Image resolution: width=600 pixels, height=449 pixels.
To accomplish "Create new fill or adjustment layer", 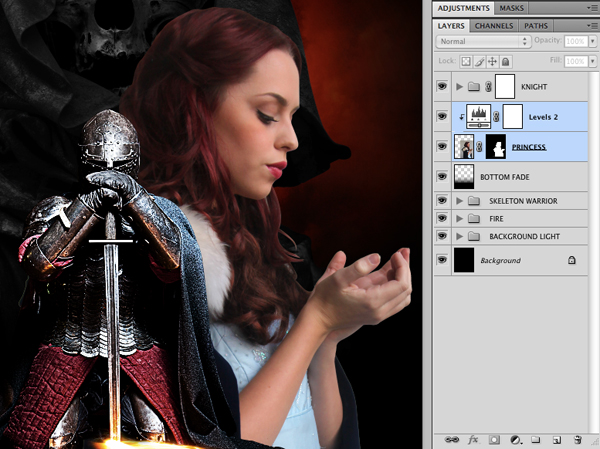I will [x=515, y=439].
